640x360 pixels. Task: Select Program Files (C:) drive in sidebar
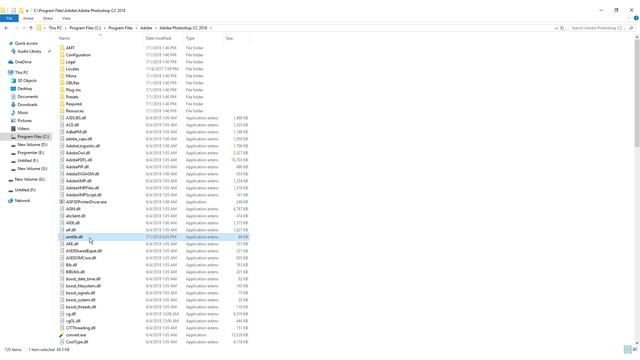click(x=33, y=137)
